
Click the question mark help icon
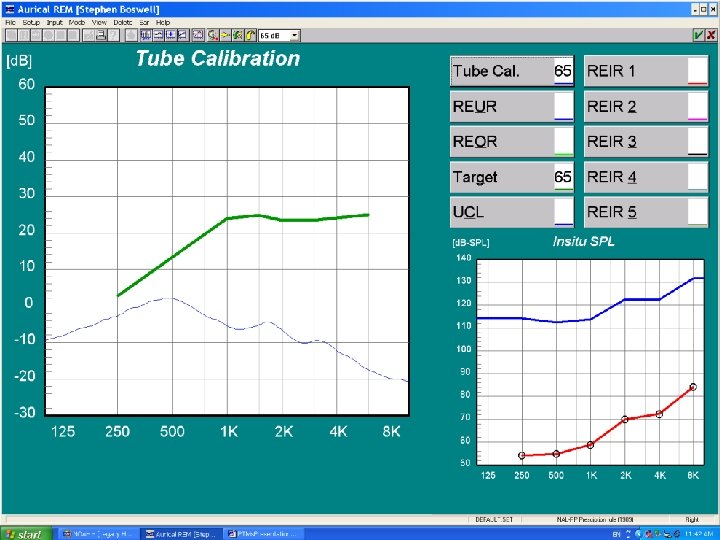113,35
